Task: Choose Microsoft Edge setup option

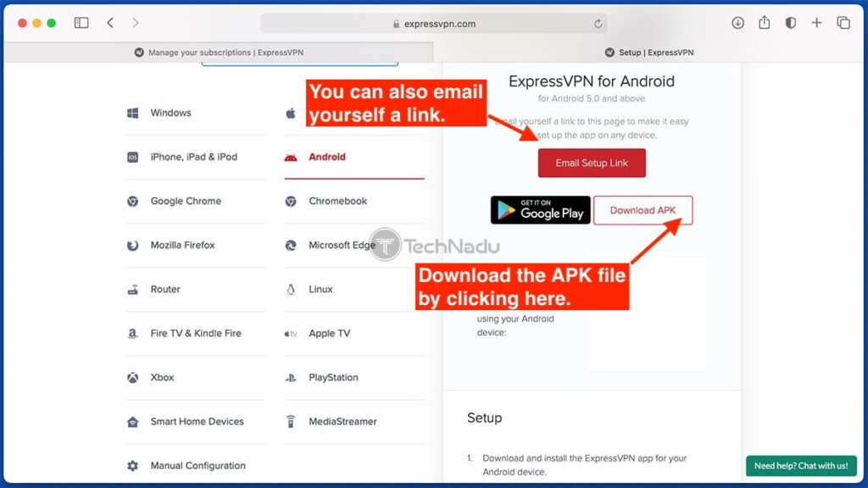Action: [x=342, y=245]
